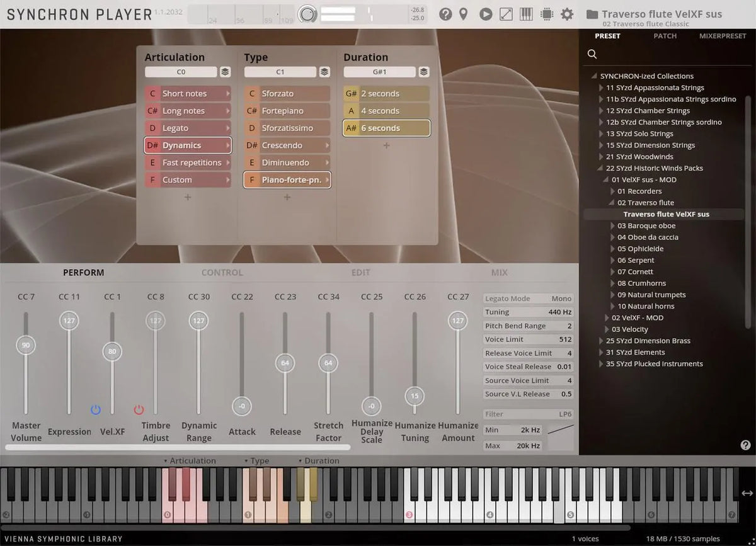Toggle the blue power button for Vel.XF
756x546 pixels.
point(96,409)
